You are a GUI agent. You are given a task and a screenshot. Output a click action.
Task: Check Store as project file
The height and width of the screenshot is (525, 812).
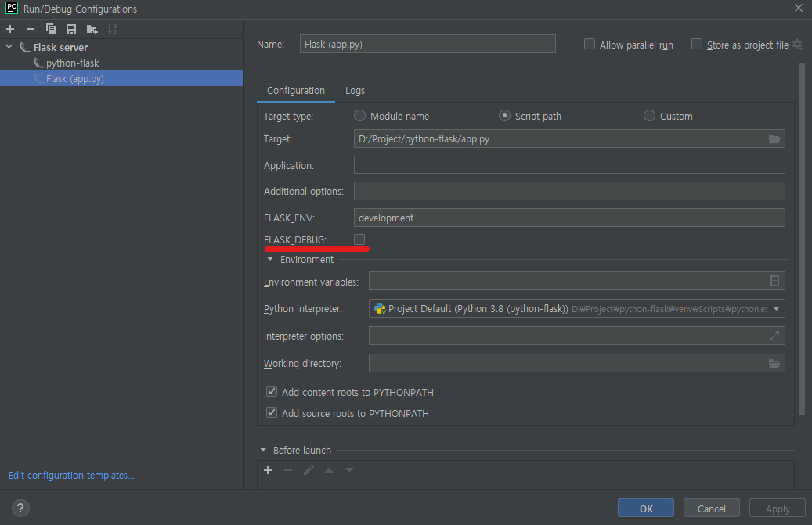coord(697,45)
